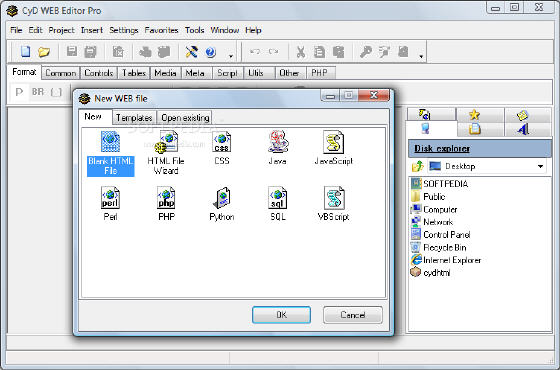Viewport: 560px width, 370px height.
Task: Click the Undo arrow toolbar icon
Action: tap(255, 52)
